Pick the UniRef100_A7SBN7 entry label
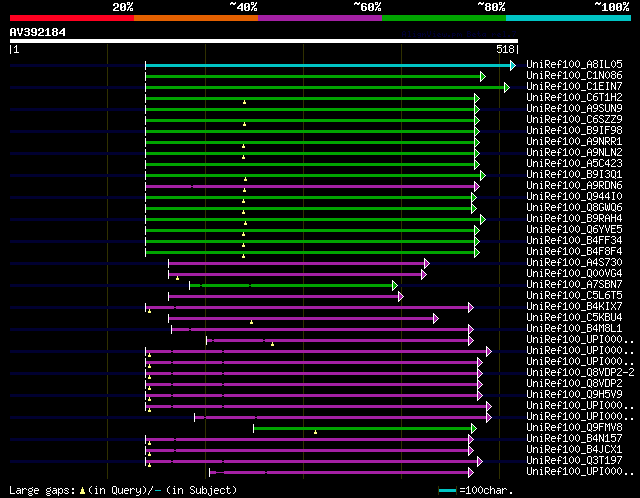 (574, 285)
